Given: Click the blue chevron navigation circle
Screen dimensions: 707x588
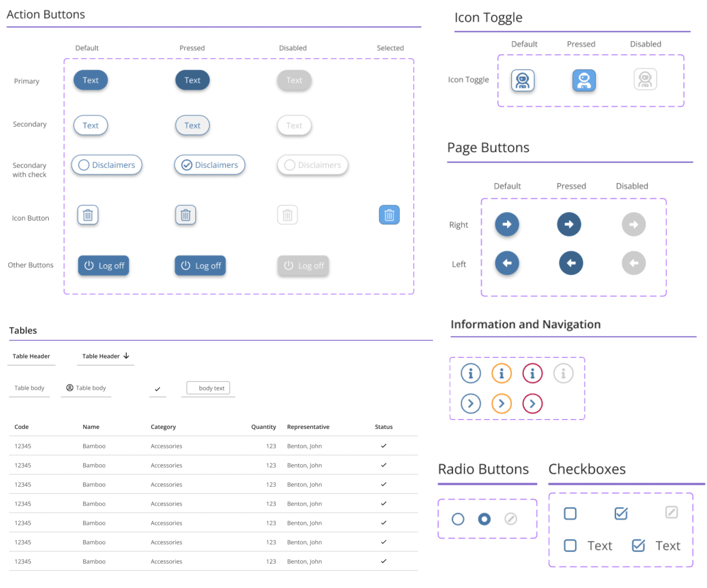Looking at the screenshot, I should point(470,403).
